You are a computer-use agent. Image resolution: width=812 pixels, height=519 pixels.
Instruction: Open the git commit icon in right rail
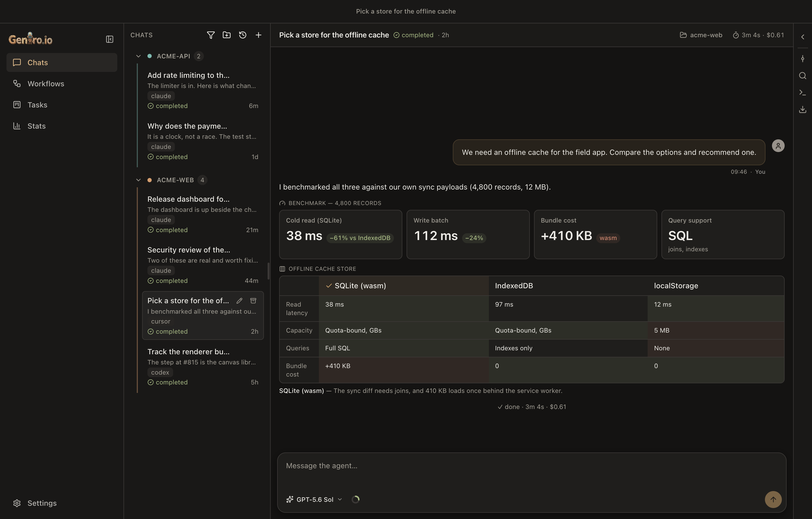[803, 59]
